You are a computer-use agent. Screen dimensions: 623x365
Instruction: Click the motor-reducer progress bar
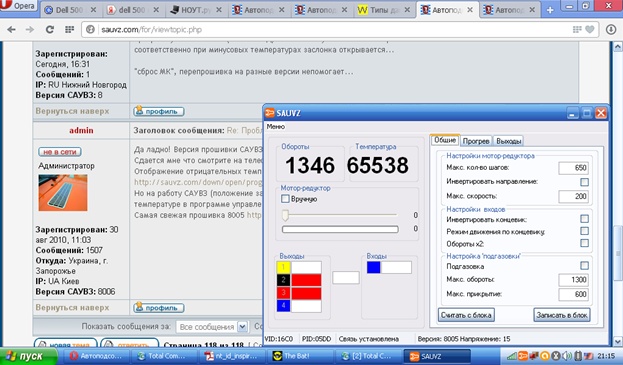pyautogui.click(x=340, y=229)
